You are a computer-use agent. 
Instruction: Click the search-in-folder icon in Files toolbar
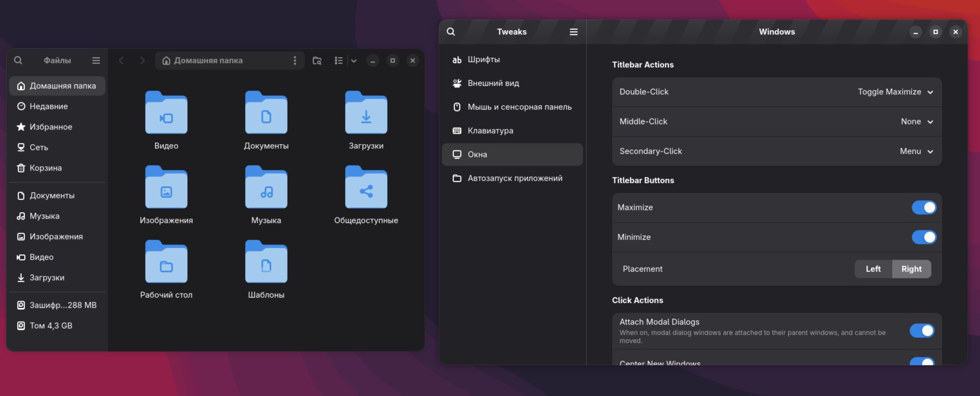pyautogui.click(x=317, y=60)
